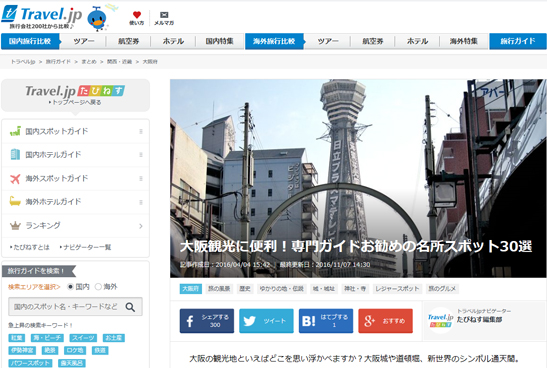This screenshot has height=368, width=547.
Task: Expand the 海外スポットガイド menu handle
Action: (x=141, y=179)
